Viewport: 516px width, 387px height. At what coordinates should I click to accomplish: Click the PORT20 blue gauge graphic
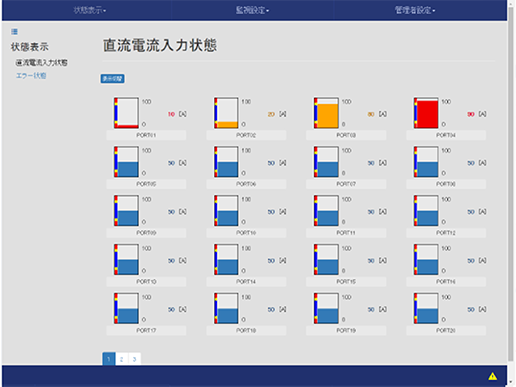tap(426, 308)
